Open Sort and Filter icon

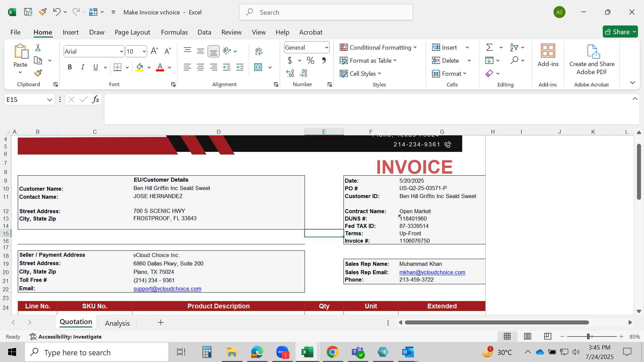pos(514,47)
